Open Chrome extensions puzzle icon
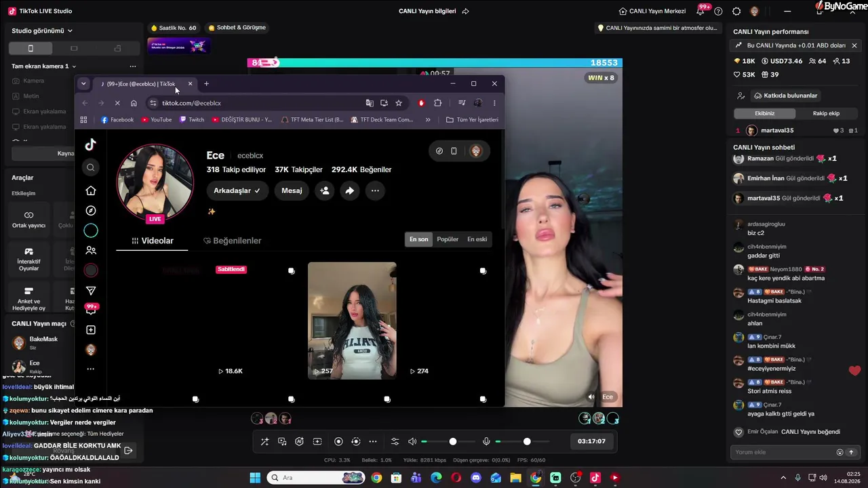The width and height of the screenshot is (868, 488). [x=438, y=103]
